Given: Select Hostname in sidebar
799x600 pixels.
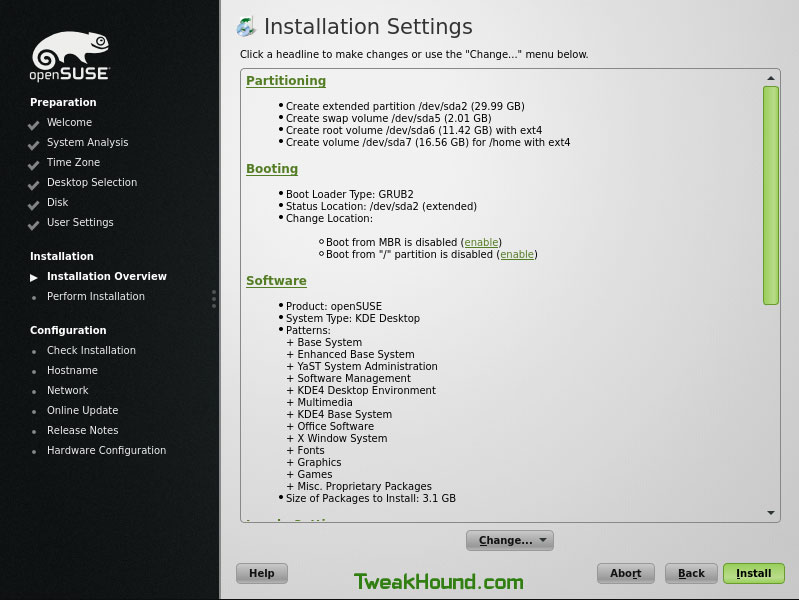Looking at the screenshot, I should click(x=72, y=370).
